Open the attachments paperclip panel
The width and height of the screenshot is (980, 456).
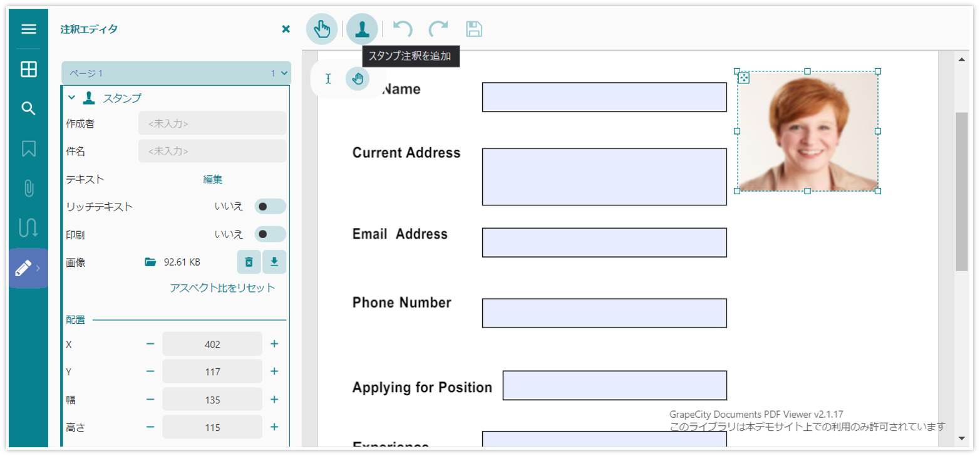pyautogui.click(x=29, y=188)
